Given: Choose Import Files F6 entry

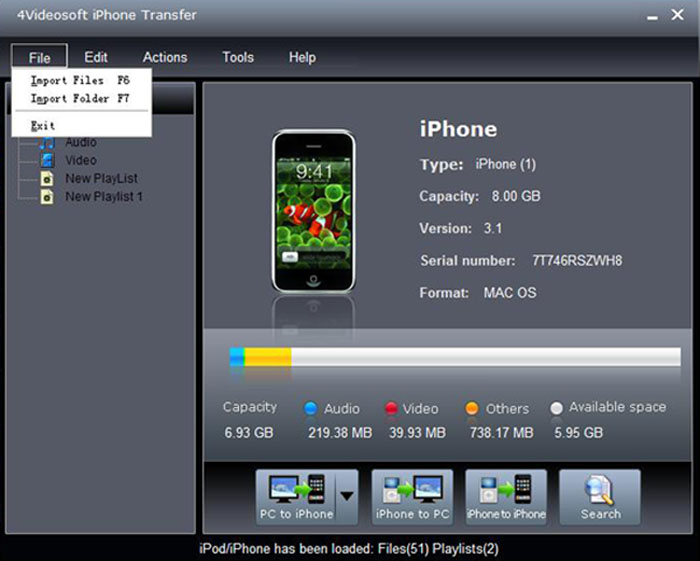Looking at the screenshot, I should [x=81, y=80].
